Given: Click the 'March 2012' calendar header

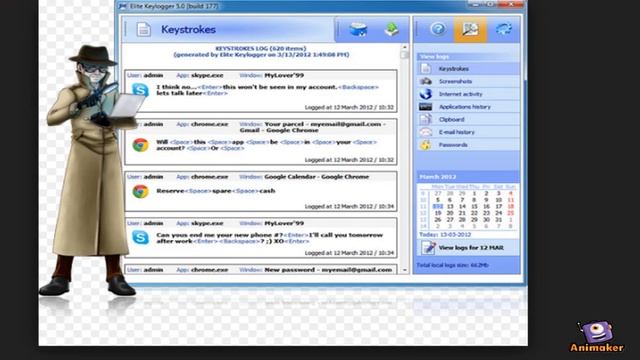Looking at the screenshot, I should click(x=438, y=177).
